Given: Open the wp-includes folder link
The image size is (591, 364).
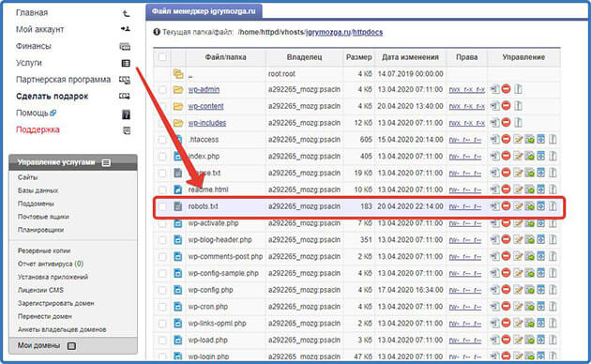Looking at the screenshot, I should pyautogui.click(x=207, y=123).
